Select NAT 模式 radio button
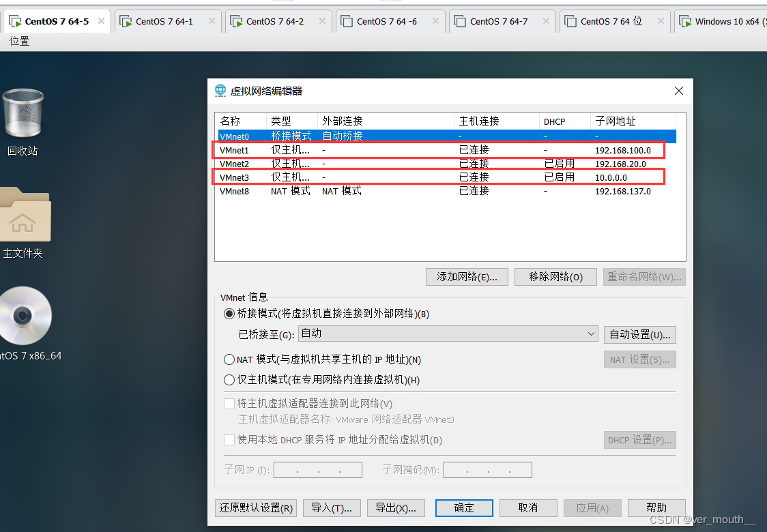The image size is (767, 532). click(x=229, y=360)
